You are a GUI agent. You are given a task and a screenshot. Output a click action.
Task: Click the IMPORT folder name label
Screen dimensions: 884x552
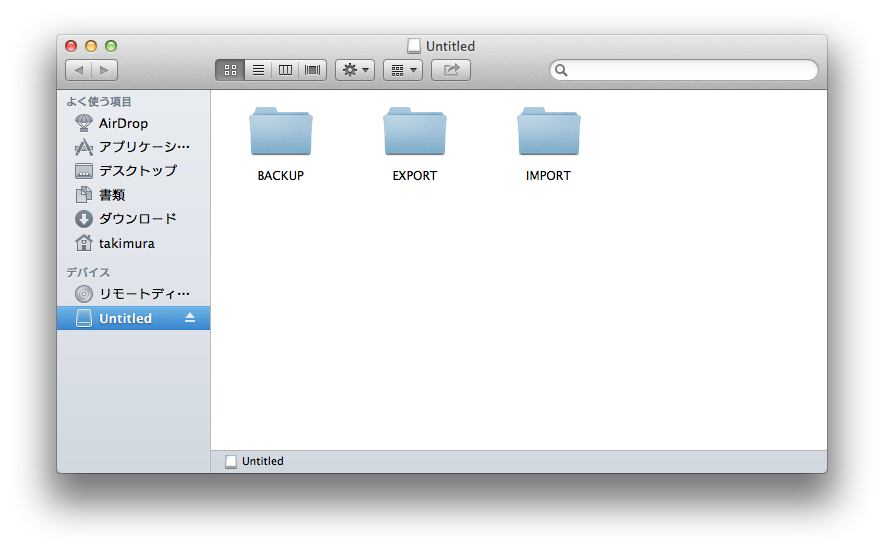(x=549, y=176)
